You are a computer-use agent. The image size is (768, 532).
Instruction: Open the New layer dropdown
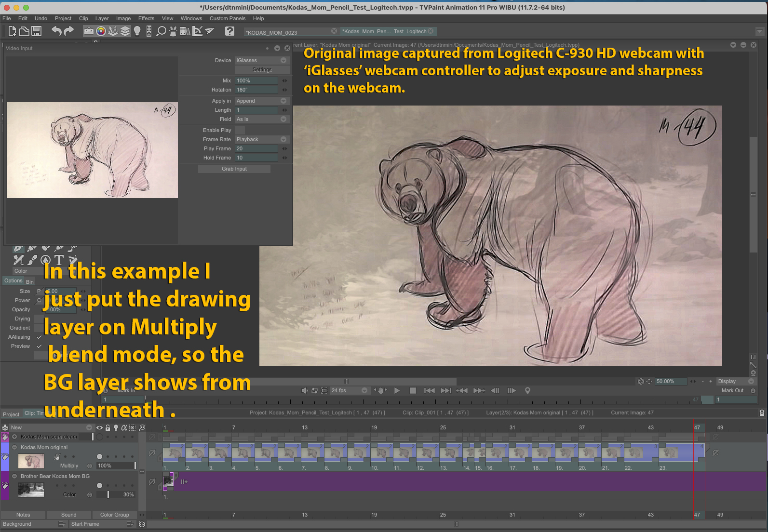[51, 427]
